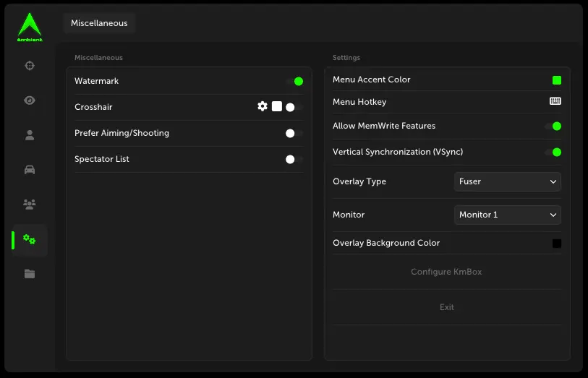Turn on Prefer Aiming/Shooting
The width and height of the screenshot is (588, 378).
tap(293, 133)
